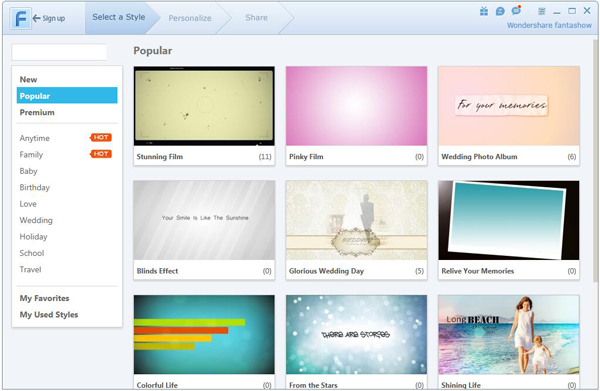Click the Sign up link

coord(49,18)
